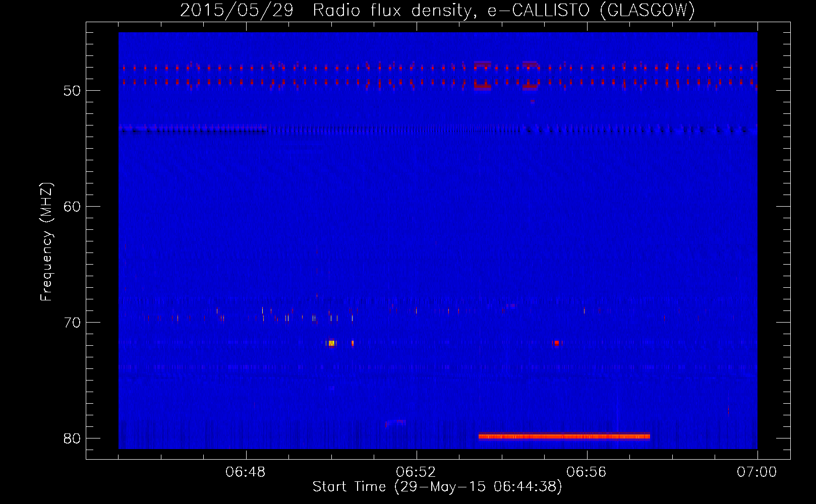Click the 'Frequency (MHZ)' axis label
Image resolution: width=816 pixels, height=504 pixels.
46,242
